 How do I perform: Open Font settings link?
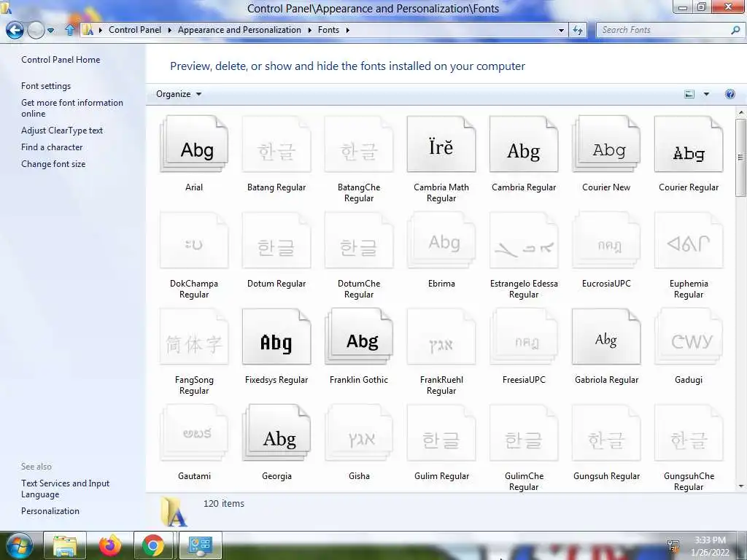click(46, 86)
